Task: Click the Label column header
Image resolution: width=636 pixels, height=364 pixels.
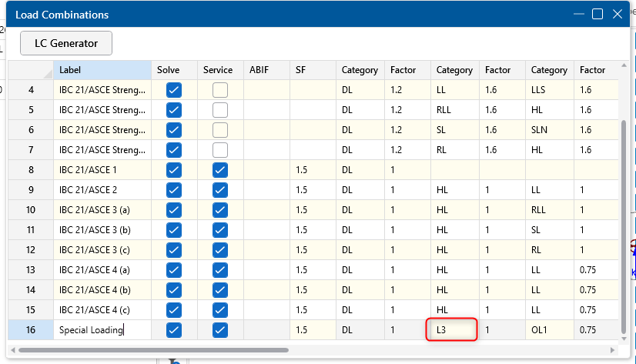Action: pyautogui.click(x=102, y=70)
